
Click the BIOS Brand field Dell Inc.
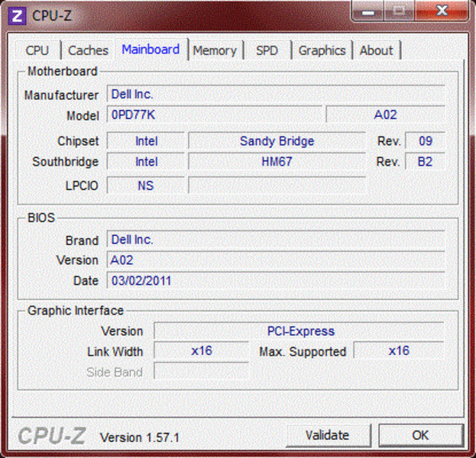276,240
